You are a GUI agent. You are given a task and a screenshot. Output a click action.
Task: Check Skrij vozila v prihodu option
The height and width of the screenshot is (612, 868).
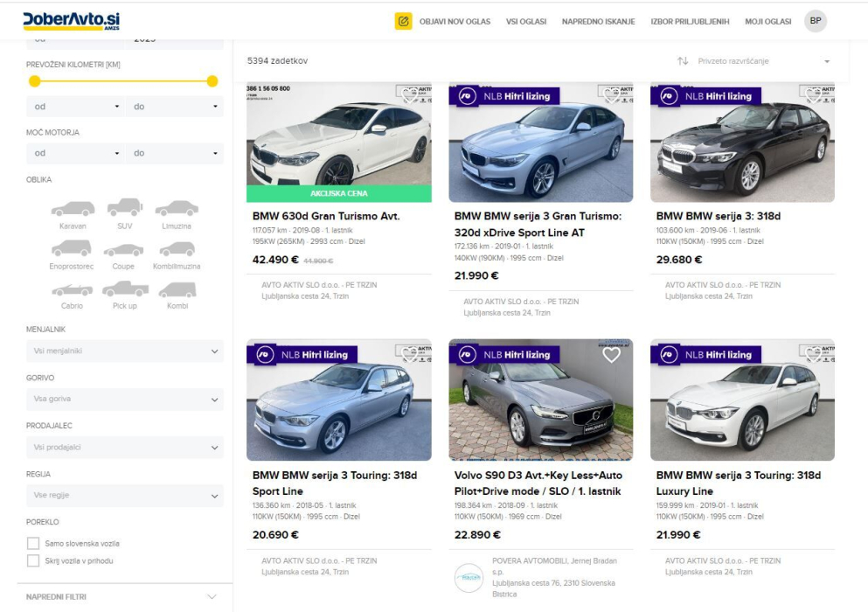point(33,560)
